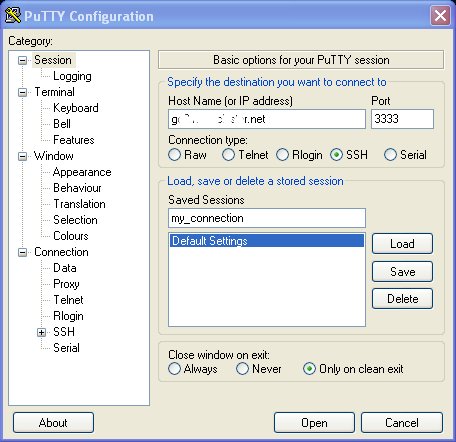Screen dimensions: 456x442
Task: Click the Cancel button
Action: pyautogui.click(x=402, y=423)
